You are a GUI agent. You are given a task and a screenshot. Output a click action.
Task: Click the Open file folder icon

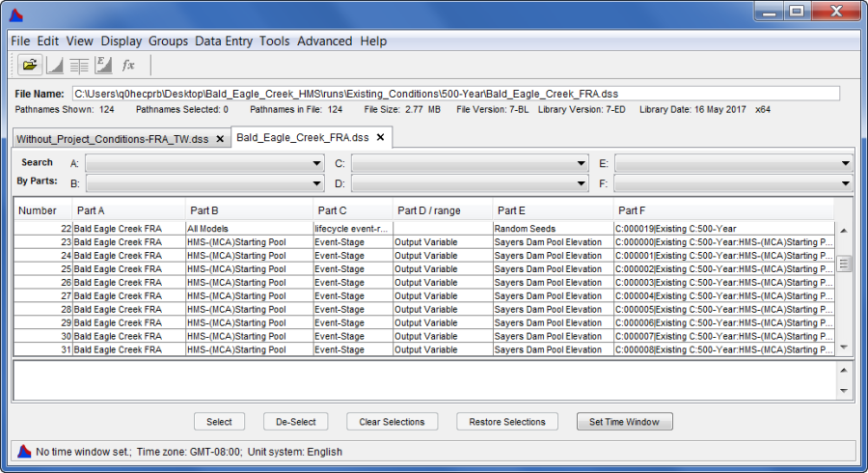[30, 65]
